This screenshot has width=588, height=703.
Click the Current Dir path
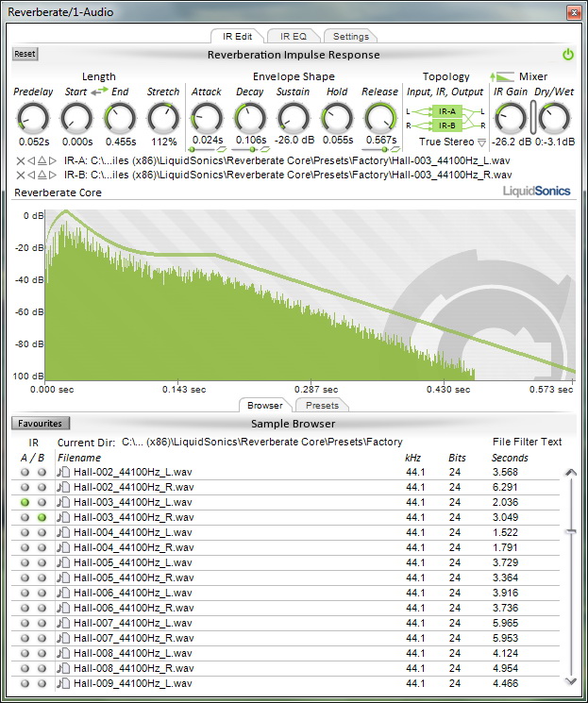tap(262, 442)
